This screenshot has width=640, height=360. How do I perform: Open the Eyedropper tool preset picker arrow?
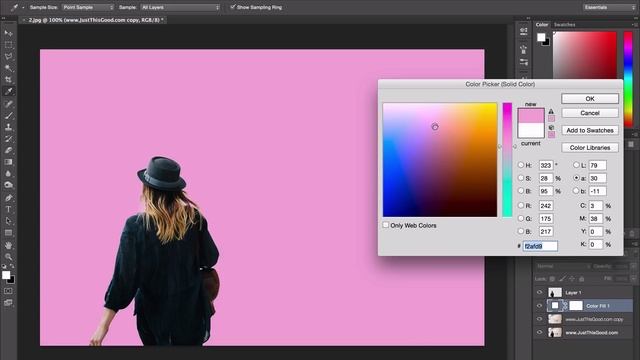(23, 7)
